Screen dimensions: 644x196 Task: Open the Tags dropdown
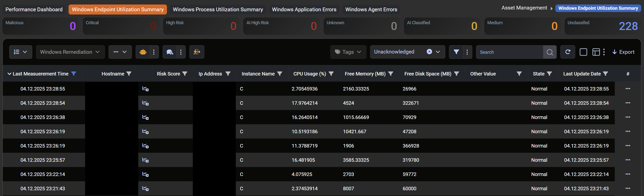(x=348, y=52)
